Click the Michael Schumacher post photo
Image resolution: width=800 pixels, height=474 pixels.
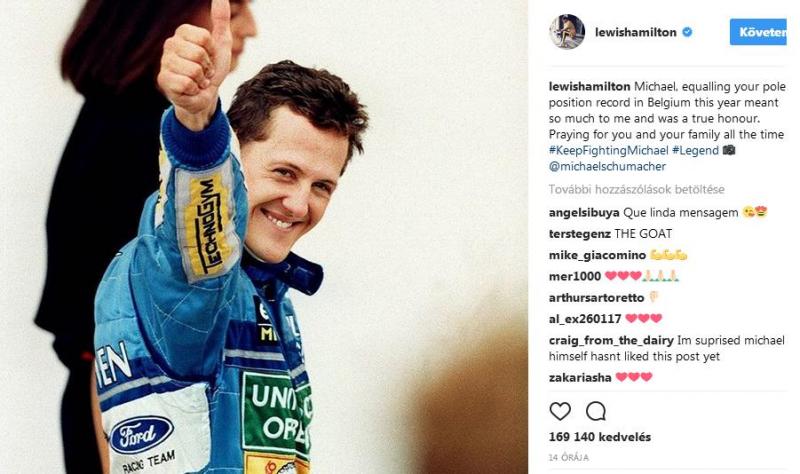click(264, 237)
